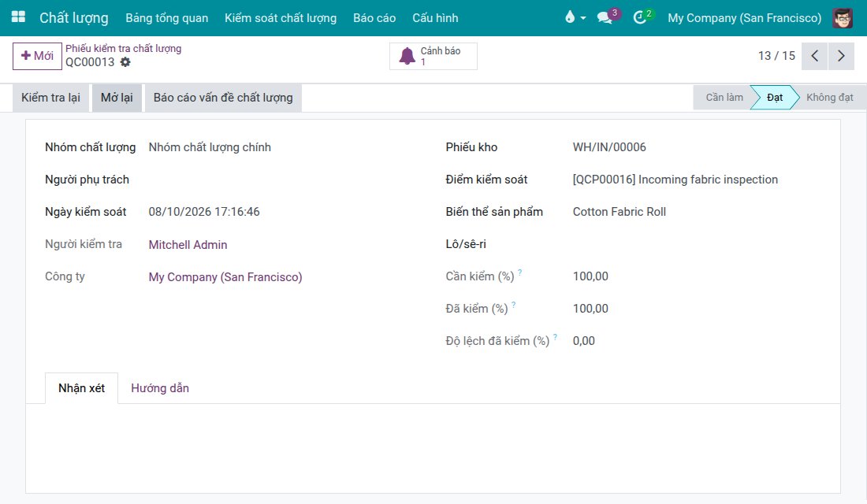The height and width of the screenshot is (504, 867).
Task: Click the water drop debug icon
Action: point(570,17)
